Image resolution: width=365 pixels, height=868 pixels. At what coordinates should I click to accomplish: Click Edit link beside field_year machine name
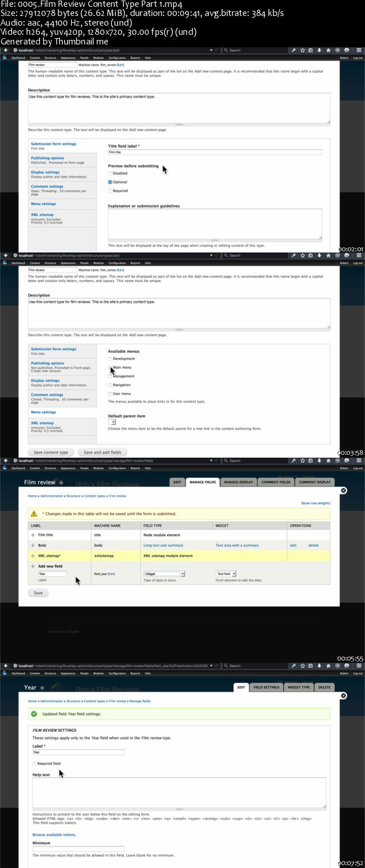(111, 574)
